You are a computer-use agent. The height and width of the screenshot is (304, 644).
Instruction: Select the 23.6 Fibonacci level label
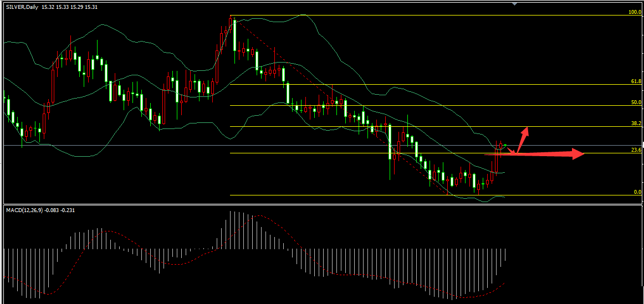(636, 150)
